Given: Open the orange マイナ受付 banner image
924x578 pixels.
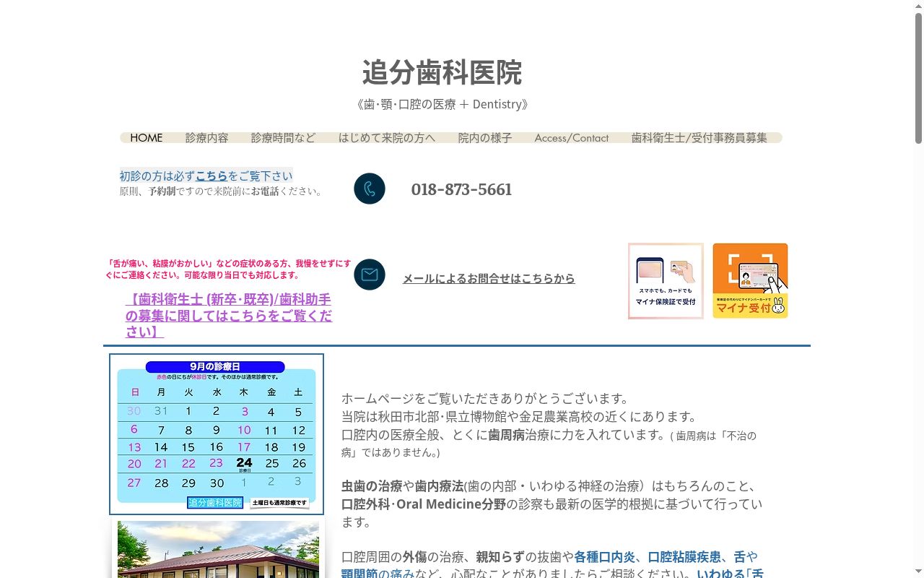Looking at the screenshot, I should [750, 281].
